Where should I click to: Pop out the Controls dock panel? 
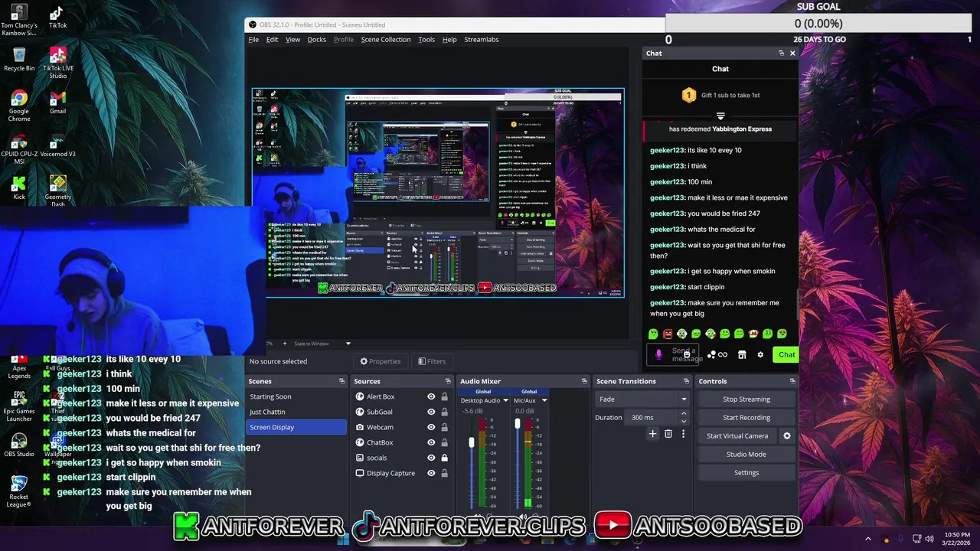coord(792,381)
